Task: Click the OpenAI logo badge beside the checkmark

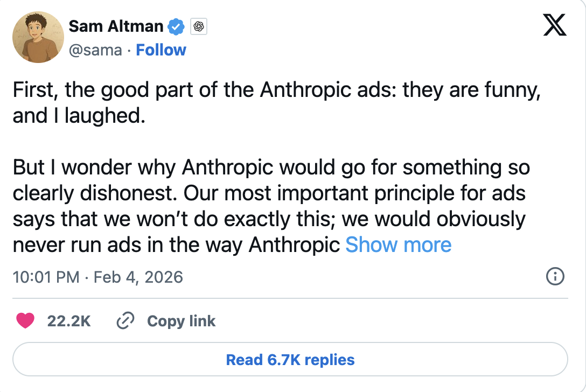Action: click(198, 25)
